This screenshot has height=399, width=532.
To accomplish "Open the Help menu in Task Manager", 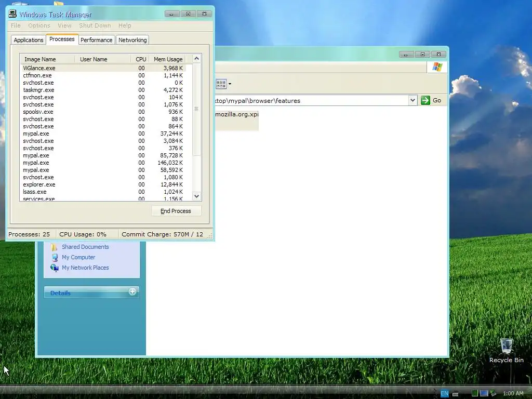I will [125, 25].
